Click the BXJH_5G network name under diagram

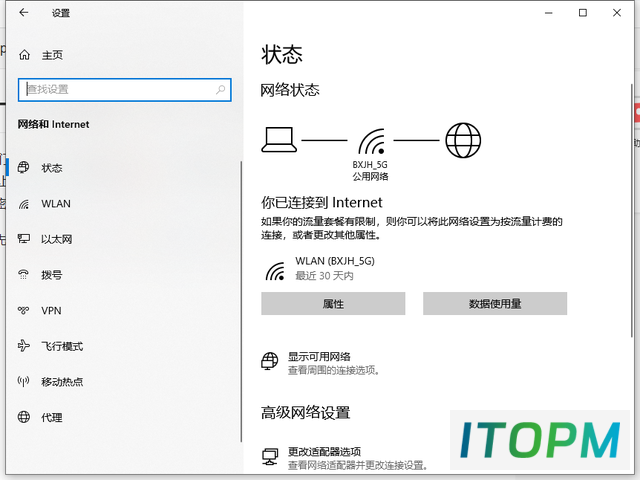click(x=370, y=164)
